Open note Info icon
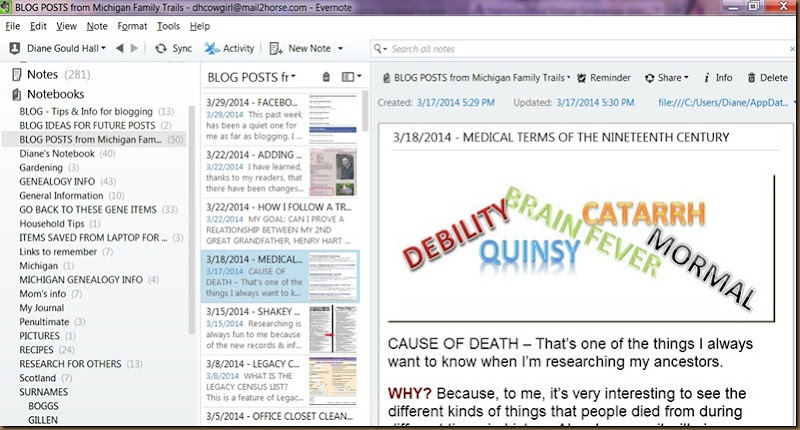Screen dimensions: 800x430 [x=707, y=78]
